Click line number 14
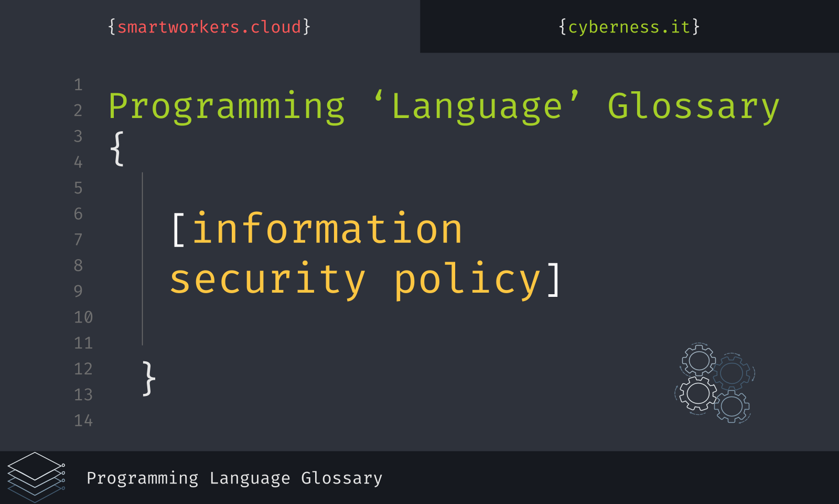The height and width of the screenshot is (504, 839). pos(83,421)
